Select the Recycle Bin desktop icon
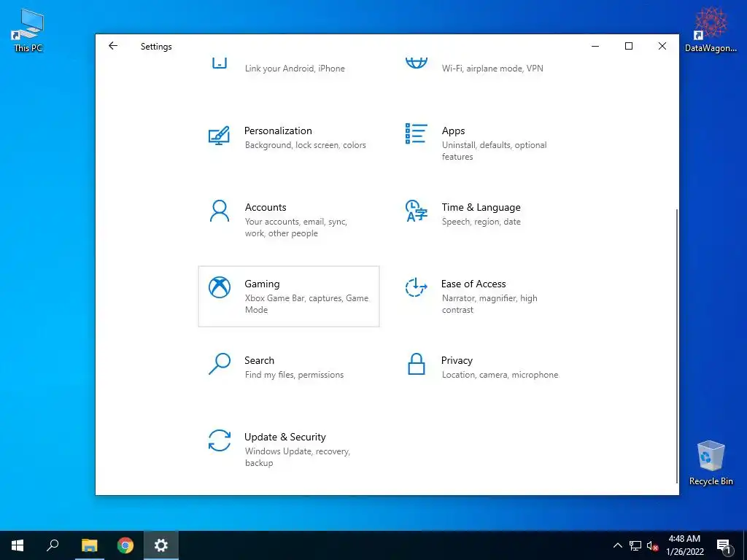Image resolution: width=747 pixels, height=560 pixels. [711, 463]
